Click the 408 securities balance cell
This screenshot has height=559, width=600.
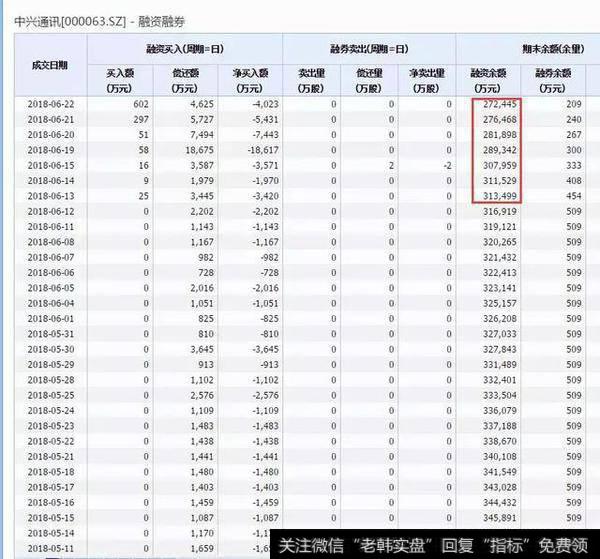(x=574, y=181)
